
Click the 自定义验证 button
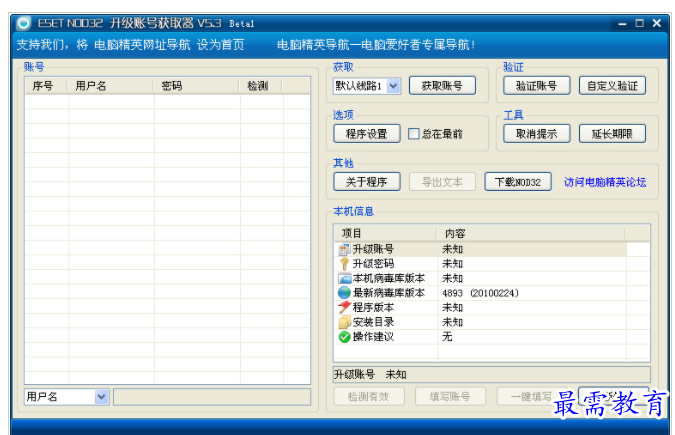[x=612, y=86]
